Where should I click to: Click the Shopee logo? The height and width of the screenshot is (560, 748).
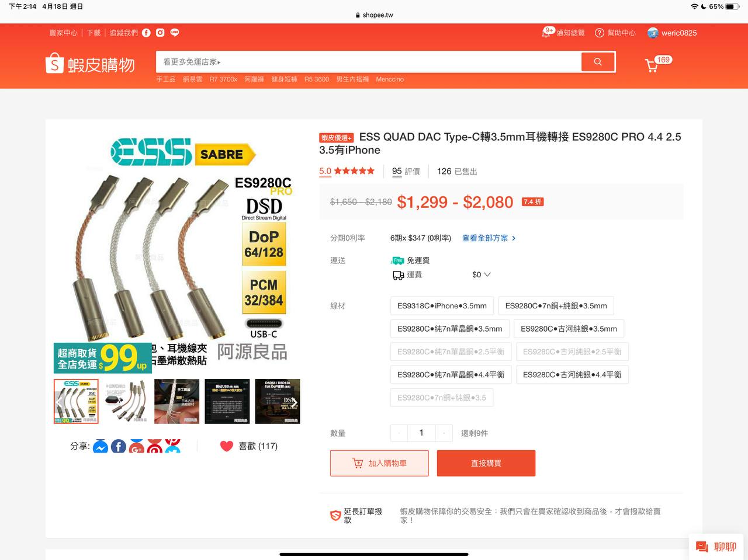[x=90, y=64]
